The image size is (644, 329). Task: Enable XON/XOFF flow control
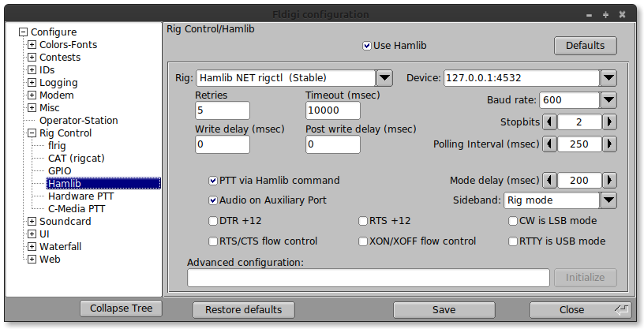coord(363,241)
